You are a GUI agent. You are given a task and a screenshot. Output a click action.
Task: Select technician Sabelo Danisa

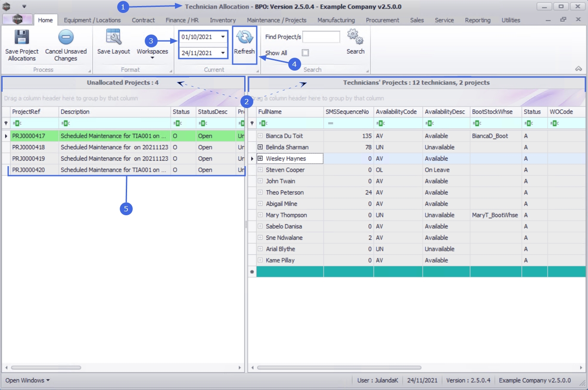click(284, 226)
